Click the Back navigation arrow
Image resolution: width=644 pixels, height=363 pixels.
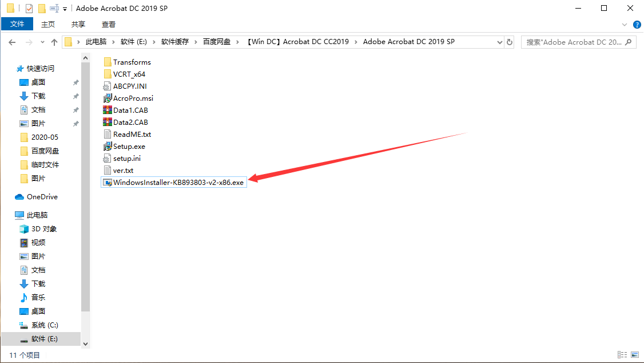(x=13, y=42)
